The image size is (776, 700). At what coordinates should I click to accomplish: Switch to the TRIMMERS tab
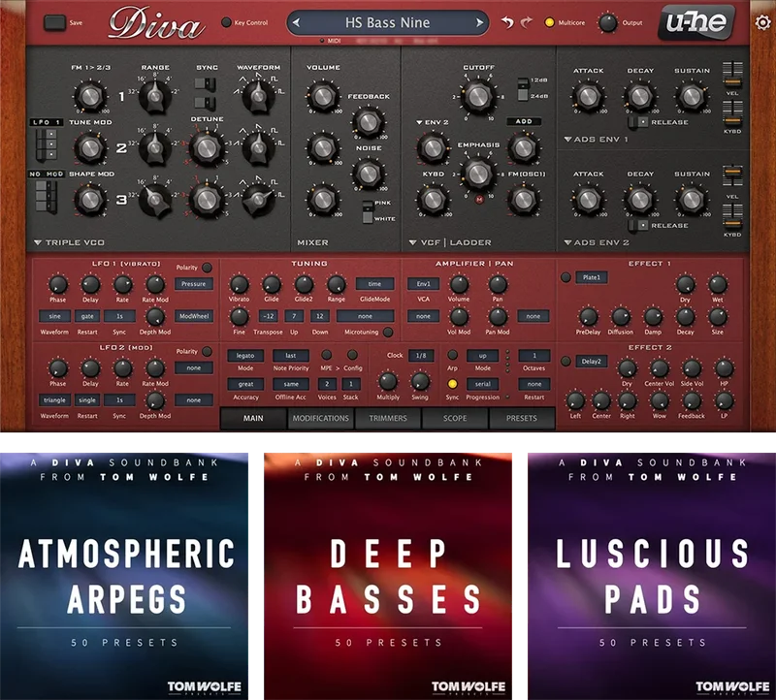click(x=388, y=418)
